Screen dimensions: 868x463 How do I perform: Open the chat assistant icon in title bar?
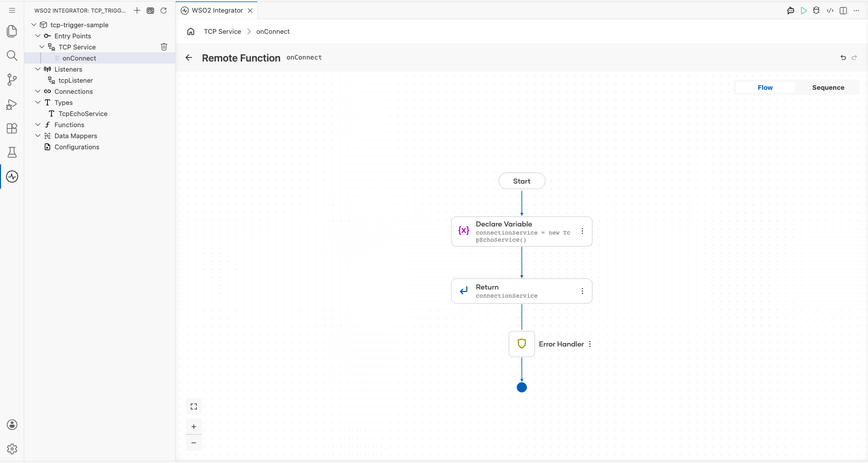791,10
